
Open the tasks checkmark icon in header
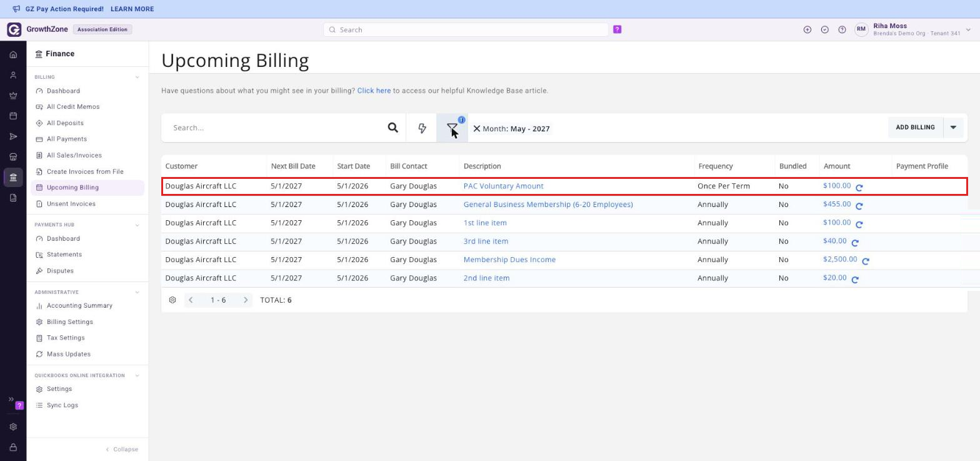[x=824, y=29]
